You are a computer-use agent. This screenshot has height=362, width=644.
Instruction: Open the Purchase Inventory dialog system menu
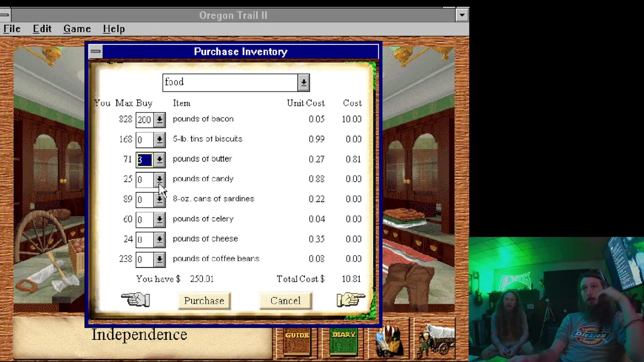pos(96,51)
